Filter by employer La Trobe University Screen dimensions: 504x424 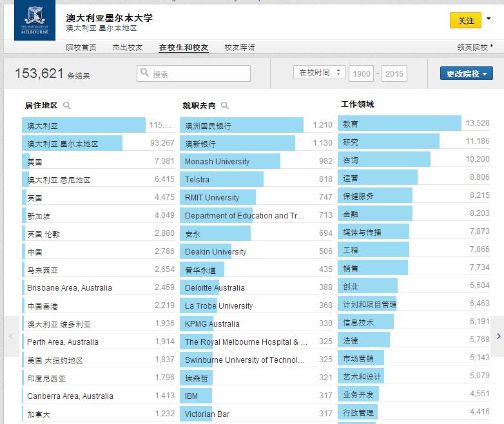[257, 305]
